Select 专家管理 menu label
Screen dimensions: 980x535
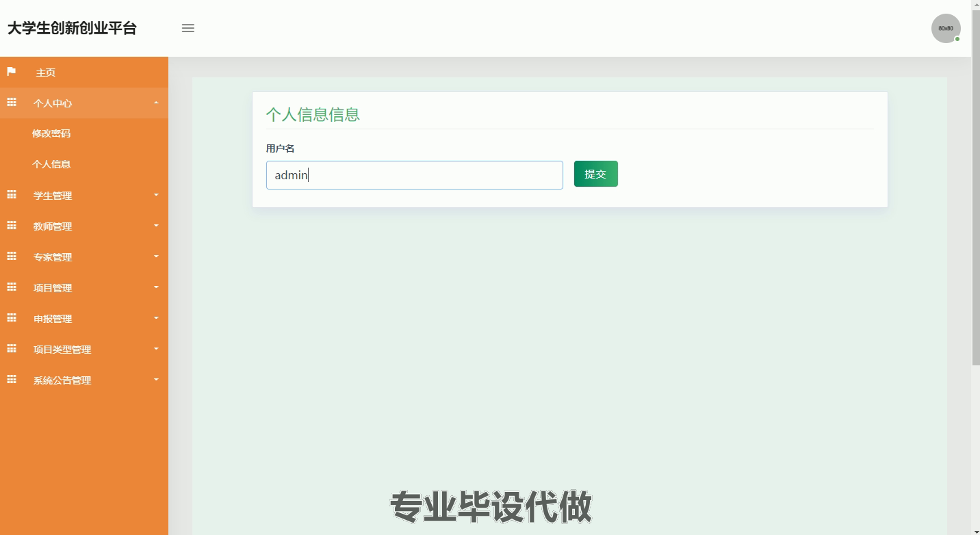tap(53, 257)
